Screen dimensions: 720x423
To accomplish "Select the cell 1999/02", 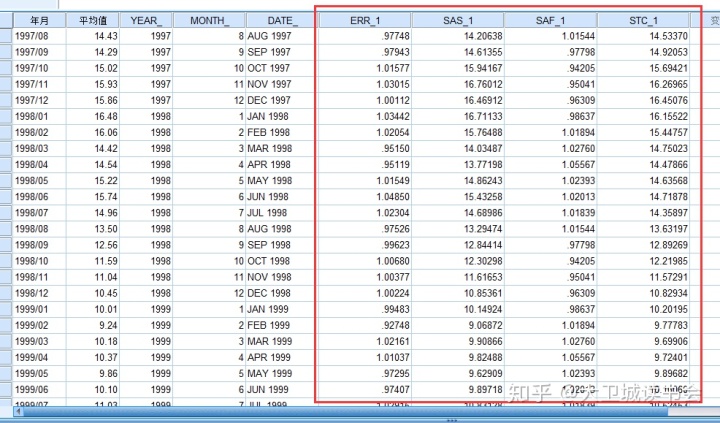I will 39,326.
